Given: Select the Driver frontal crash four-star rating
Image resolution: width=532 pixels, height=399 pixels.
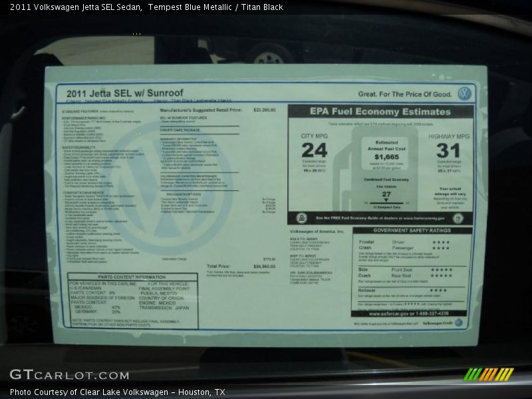Looking at the screenshot, I should (x=442, y=241).
